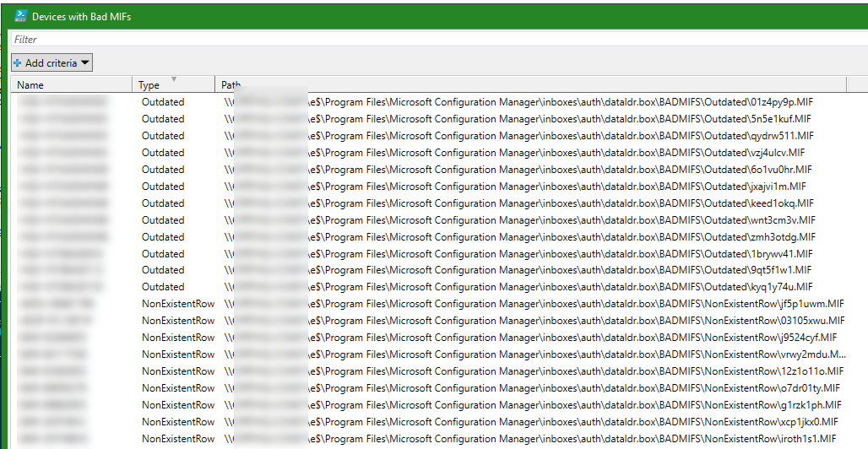Select path ending with 9qt5f1w1.MIF
The width and height of the screenshot is (868, 449).
(x=518, y=270)
